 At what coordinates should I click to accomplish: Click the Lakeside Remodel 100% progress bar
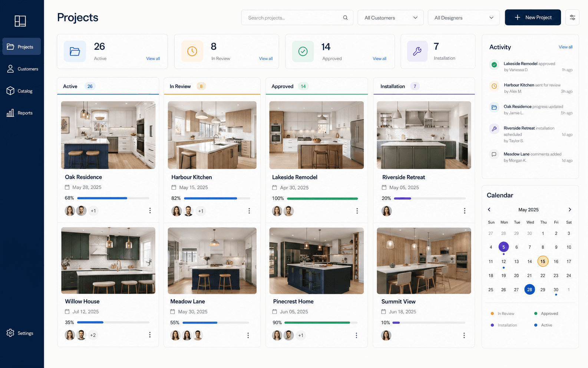point(322,198)
